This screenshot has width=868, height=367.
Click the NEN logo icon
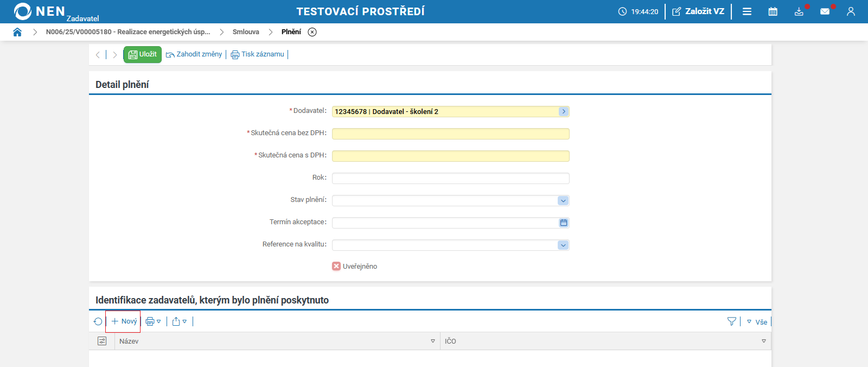pyautogui.click(x=23, y=11)
